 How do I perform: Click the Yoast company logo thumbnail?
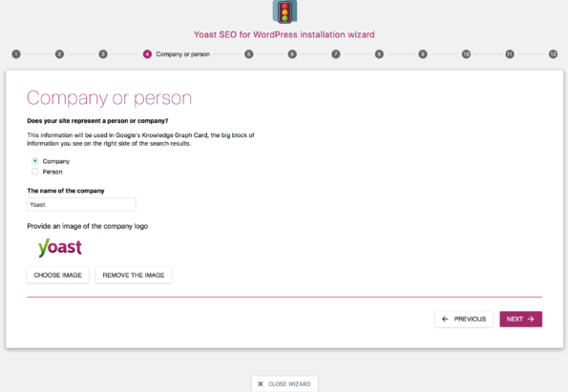coord(60,248)
